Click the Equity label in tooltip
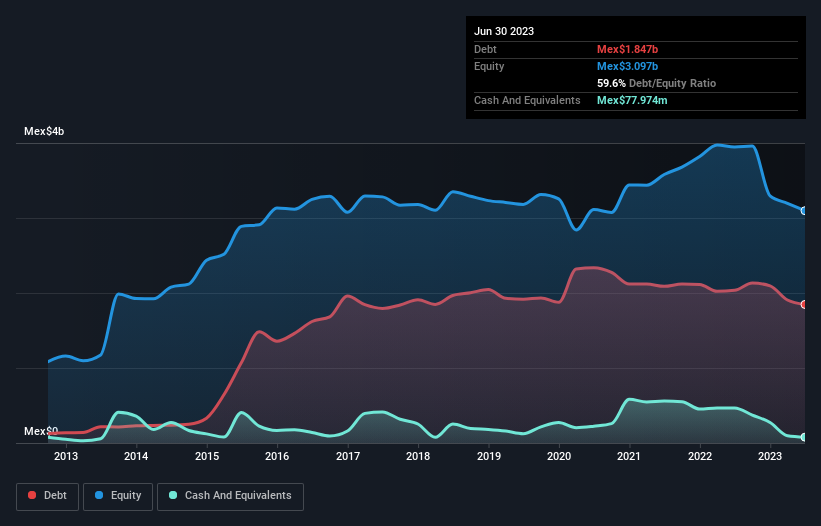Image resolution: width=821 pixels, height=526 pixels. pyautogui.click(x=489, y=66)
